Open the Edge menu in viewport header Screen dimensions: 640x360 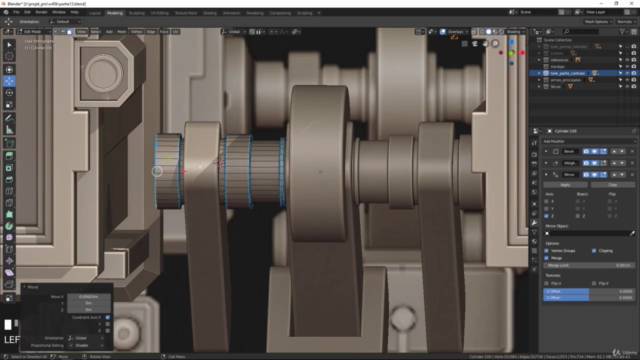pos(151,31)
